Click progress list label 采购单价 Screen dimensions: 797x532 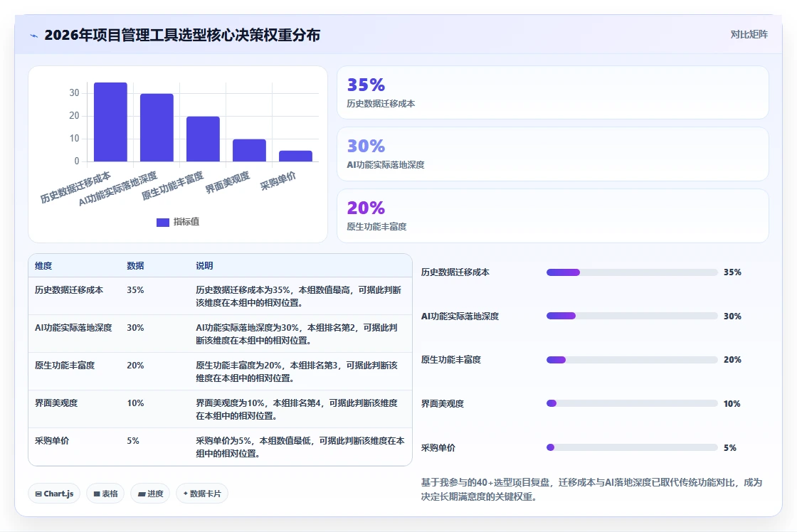(438, 448)
